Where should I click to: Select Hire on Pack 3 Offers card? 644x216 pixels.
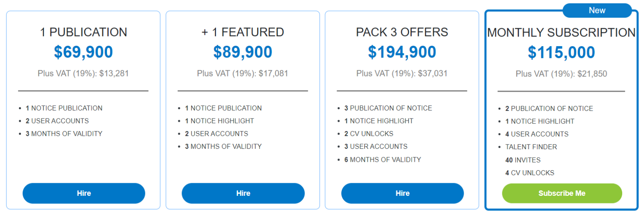tap(402, 193)
